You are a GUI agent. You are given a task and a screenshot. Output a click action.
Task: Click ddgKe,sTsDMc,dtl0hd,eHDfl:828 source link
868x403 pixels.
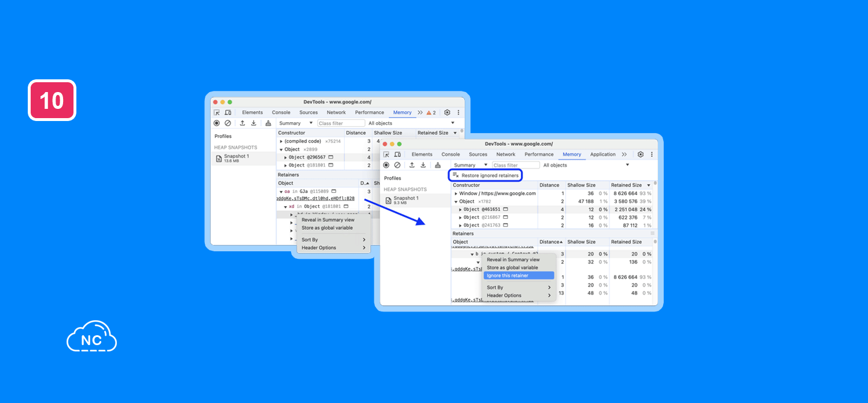click(x=315, y=199)
